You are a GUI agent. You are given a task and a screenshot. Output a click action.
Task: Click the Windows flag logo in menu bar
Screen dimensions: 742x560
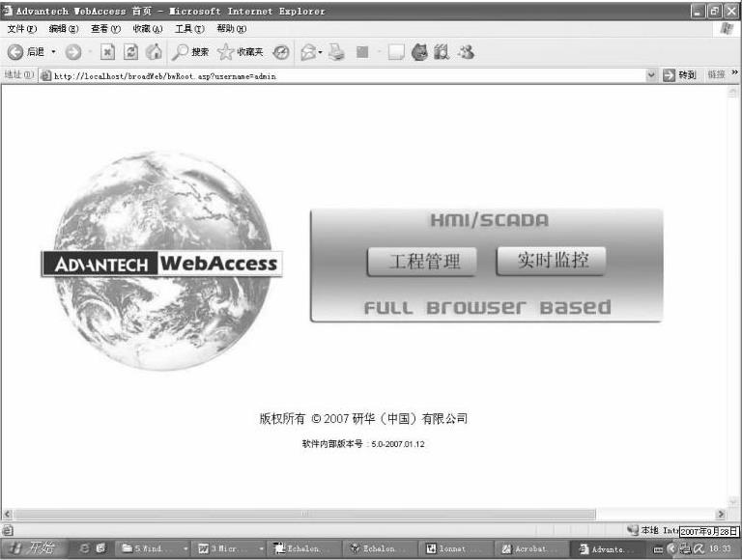(x=728, y=29)
